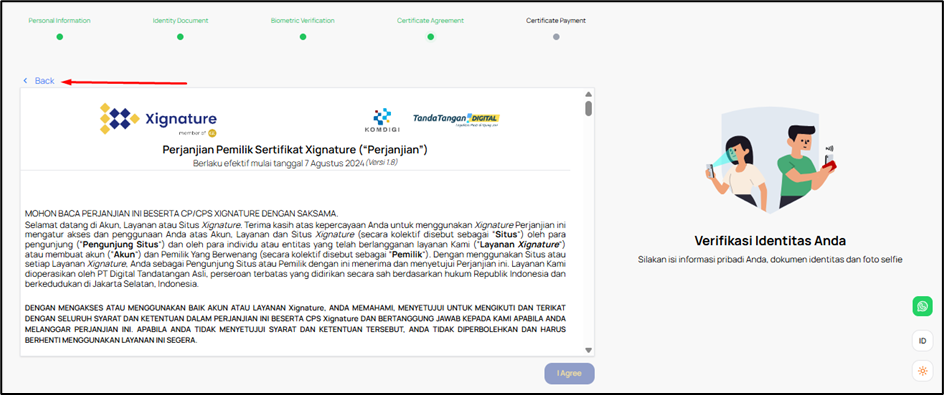Select the Personal Information step
Screen dimensions: 944x395
pos(60,20)
